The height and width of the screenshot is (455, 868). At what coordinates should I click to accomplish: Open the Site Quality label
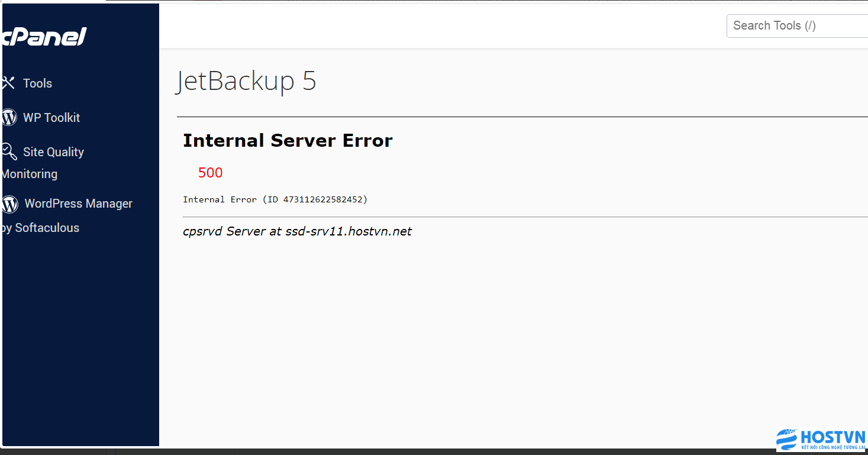pyautogui.click(x=53, y=152)
